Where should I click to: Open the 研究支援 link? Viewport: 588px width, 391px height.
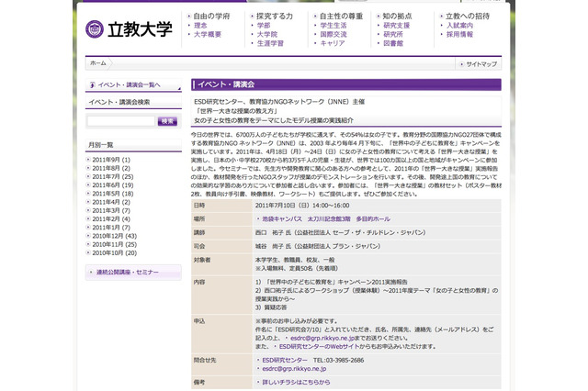pyautogui.click(x=396, y=26)
